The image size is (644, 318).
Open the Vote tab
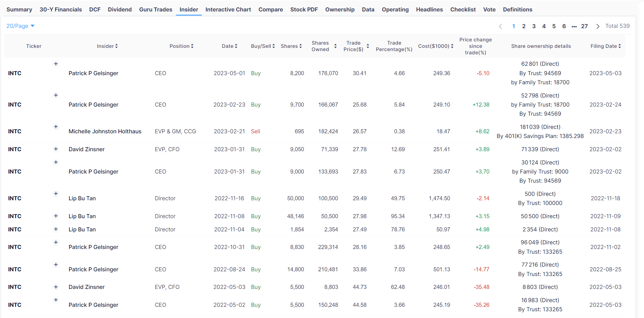489,9
